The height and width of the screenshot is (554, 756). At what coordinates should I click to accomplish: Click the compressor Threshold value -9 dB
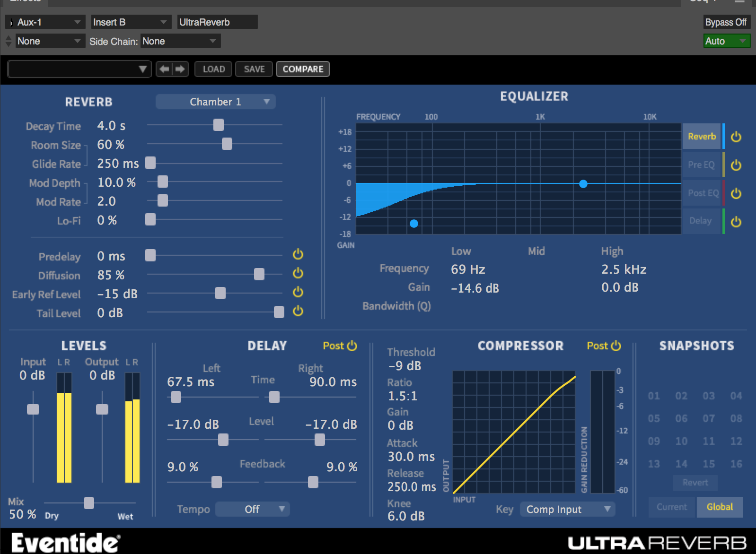pyautogui.click(x=405, y=366)
